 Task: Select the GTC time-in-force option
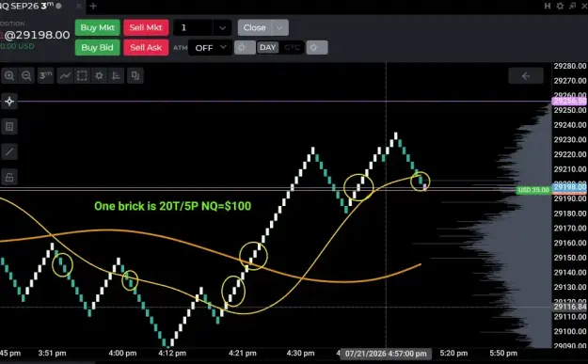[x=292, y=48]
